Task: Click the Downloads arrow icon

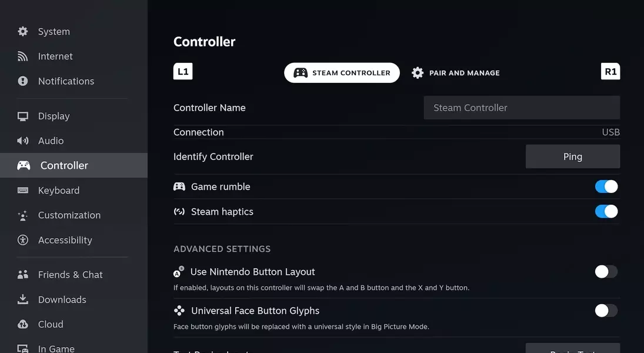Action: pyautogui.click(x=23, y=299)
